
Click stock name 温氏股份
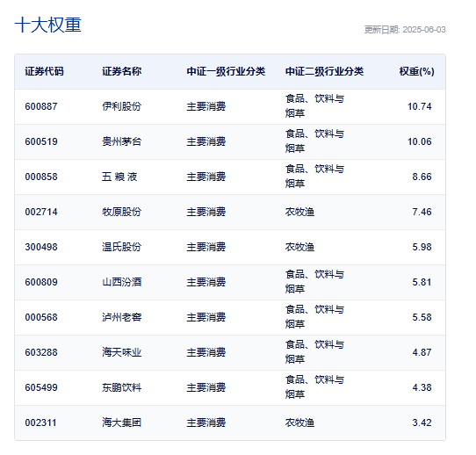click(x=122, y=247)
